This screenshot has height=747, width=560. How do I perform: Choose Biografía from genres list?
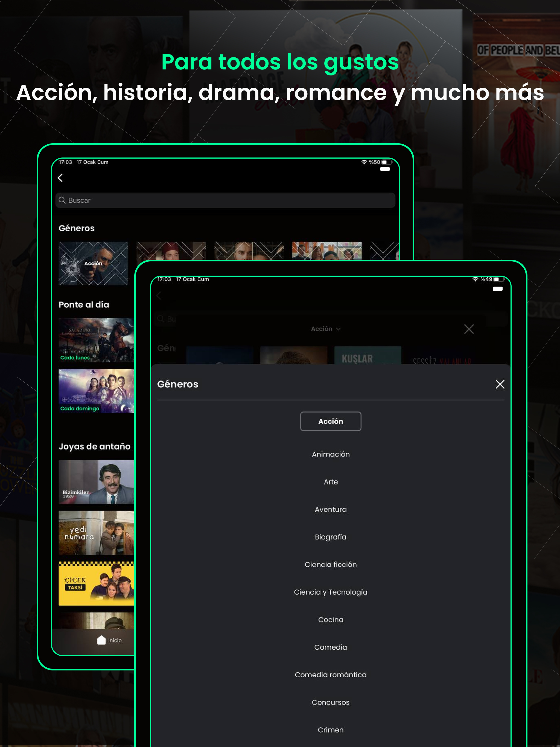[331, 537]
